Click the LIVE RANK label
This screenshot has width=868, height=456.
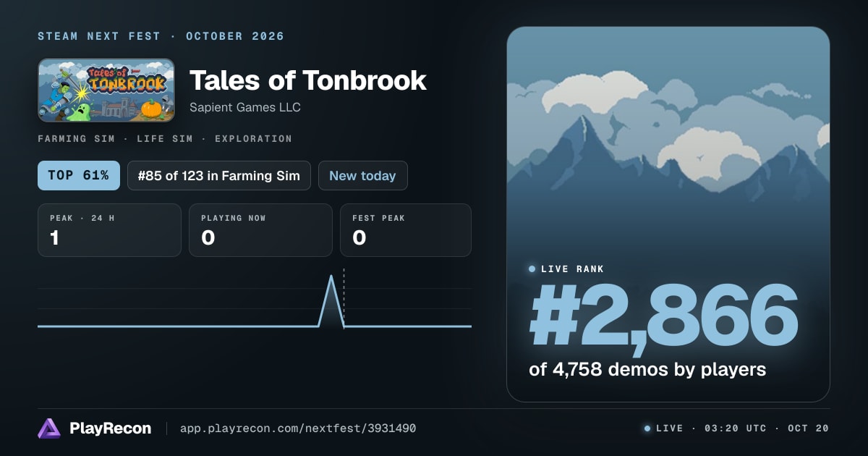(572, 269)
